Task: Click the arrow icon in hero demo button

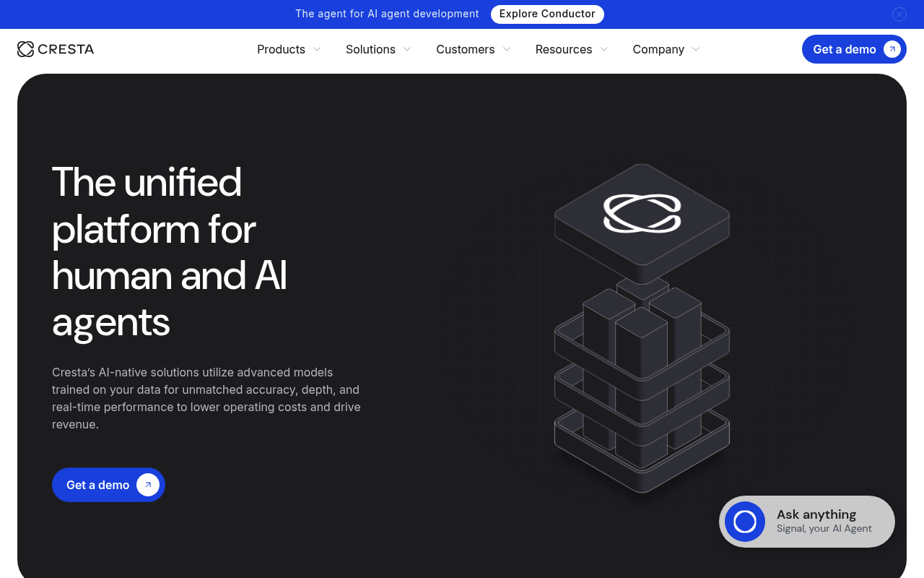Action: tap(148, 485)
